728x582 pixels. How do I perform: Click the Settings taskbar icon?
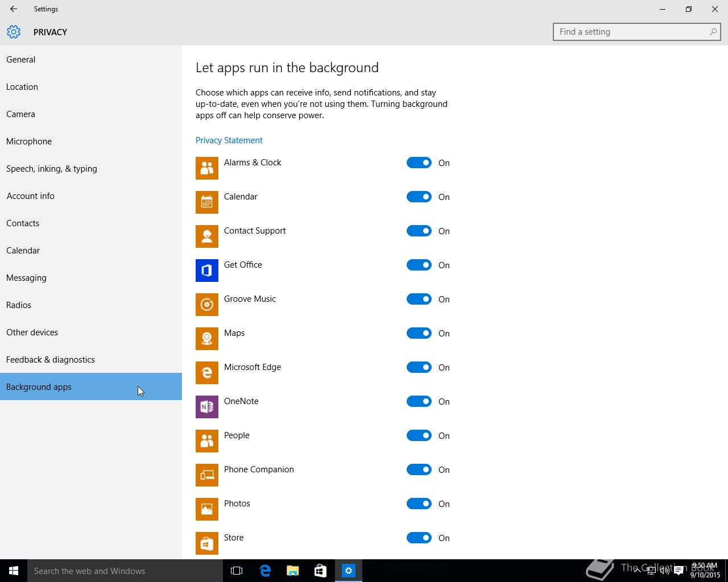(x=349, y=571)
